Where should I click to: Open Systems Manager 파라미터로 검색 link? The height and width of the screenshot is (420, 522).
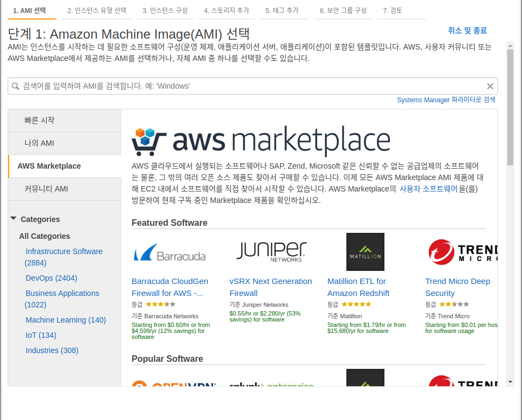(x=446, y=100)
